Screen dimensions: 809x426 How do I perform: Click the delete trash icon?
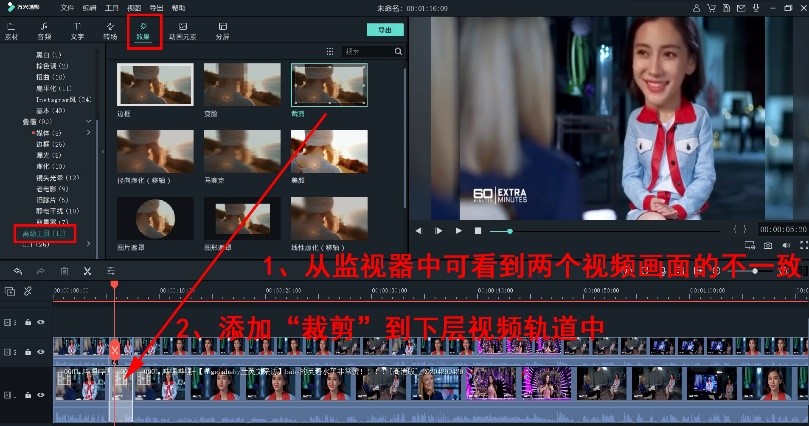coord(64,271)
